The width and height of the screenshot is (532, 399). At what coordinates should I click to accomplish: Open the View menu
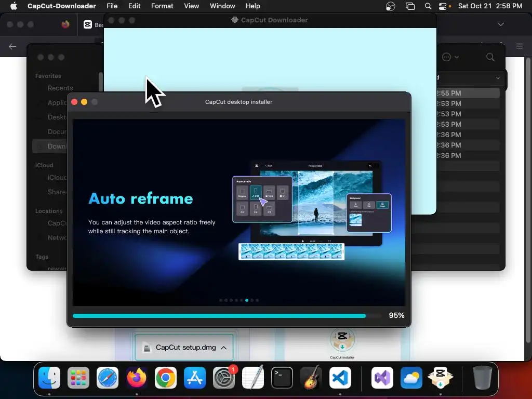(x=191, y=6)
